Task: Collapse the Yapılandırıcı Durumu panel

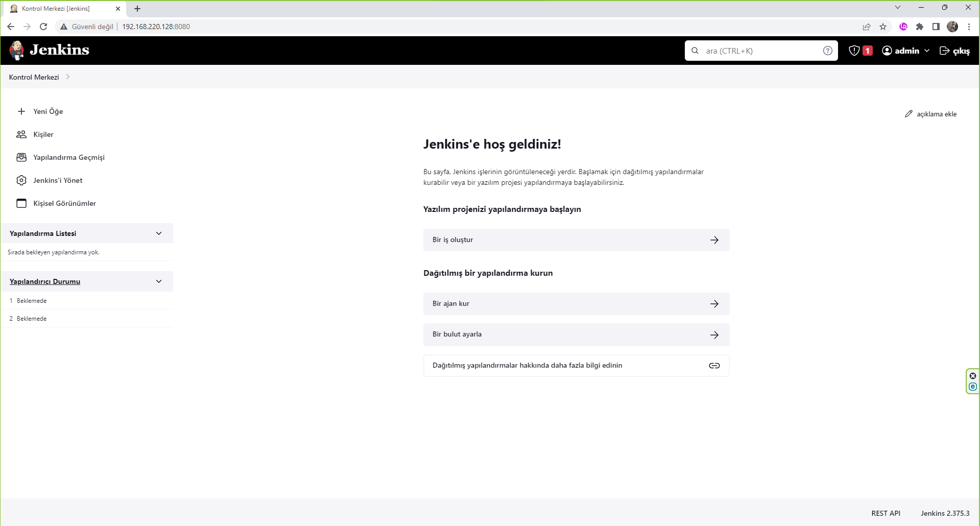Action: 159,281
